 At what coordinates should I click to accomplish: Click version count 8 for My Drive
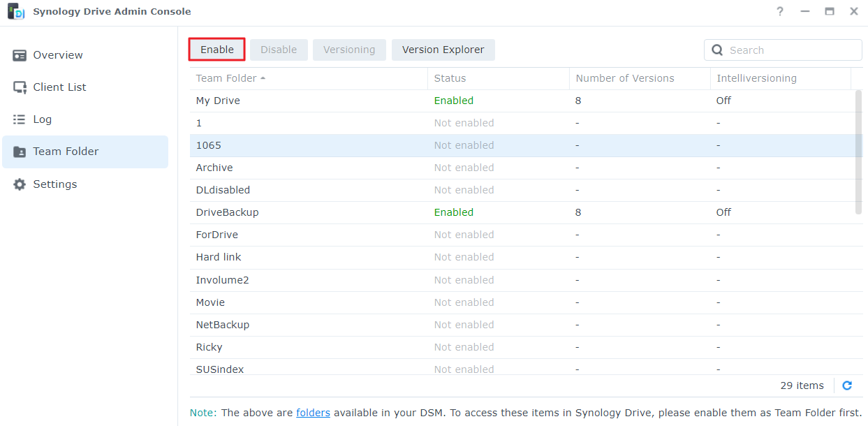578,101
